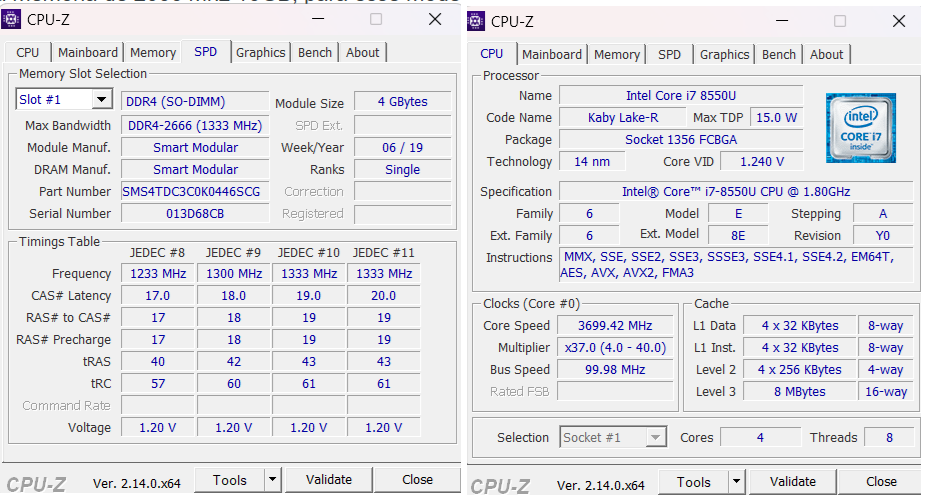Click serial number 013D68CB

195,214
